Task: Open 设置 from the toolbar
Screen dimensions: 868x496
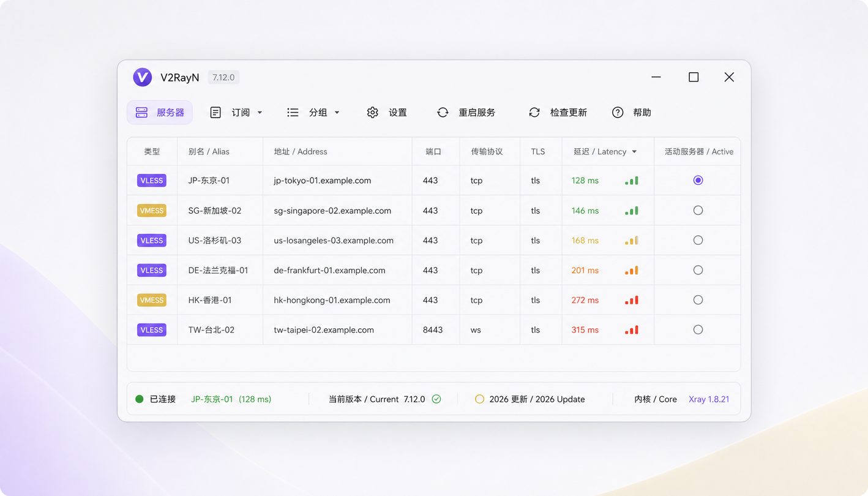Action: tap(387, 113)
